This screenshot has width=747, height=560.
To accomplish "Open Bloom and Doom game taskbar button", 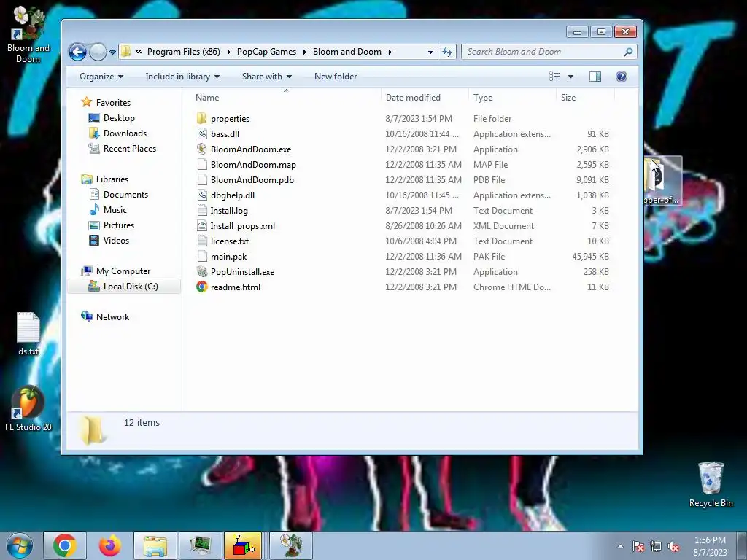I will (290, 545).
